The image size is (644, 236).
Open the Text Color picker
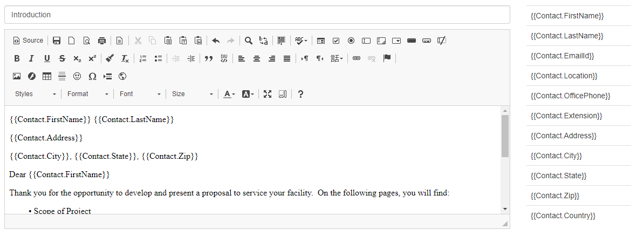point(228,94)
